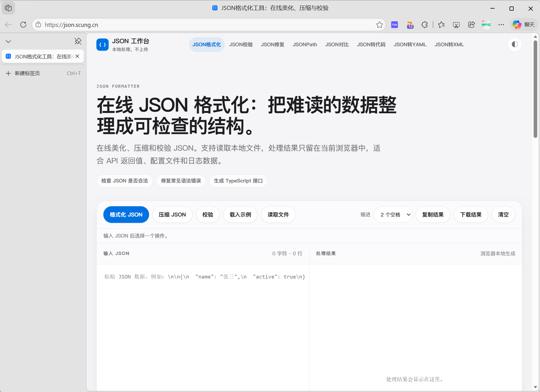Switch to the JSON格式化 nav item
Viewport: 540px width, 392px height.
[x=207, y=45]
